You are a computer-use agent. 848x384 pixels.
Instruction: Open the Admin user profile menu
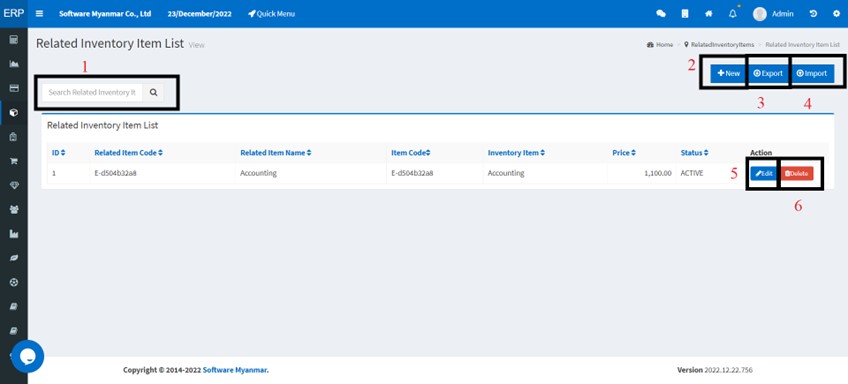point(773,14)
